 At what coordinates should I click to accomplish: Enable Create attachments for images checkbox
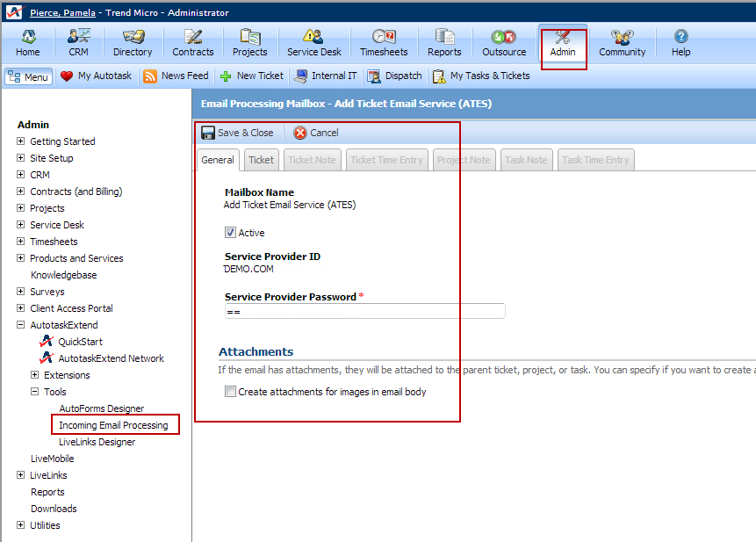point(230,392)
